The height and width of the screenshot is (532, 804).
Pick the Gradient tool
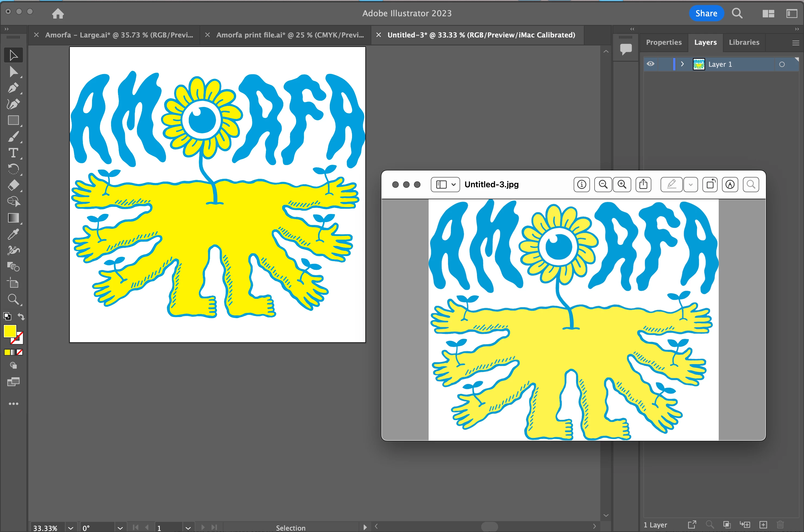click(x=13, y=218)
